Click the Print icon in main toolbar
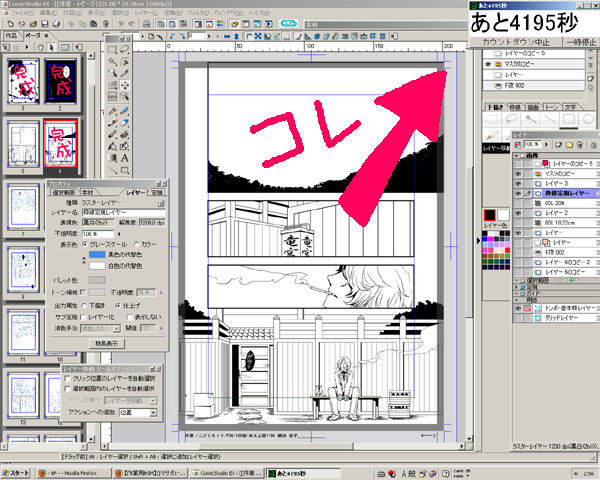The width and height of the screenshot is (600, 480). (x=146, y=24)
